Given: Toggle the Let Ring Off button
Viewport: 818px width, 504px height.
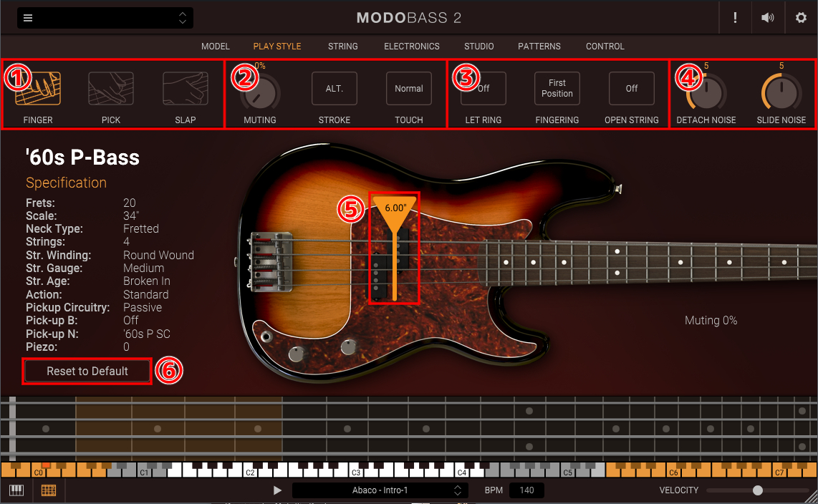Looking at the screenshot, I should (x=484, y=89).
